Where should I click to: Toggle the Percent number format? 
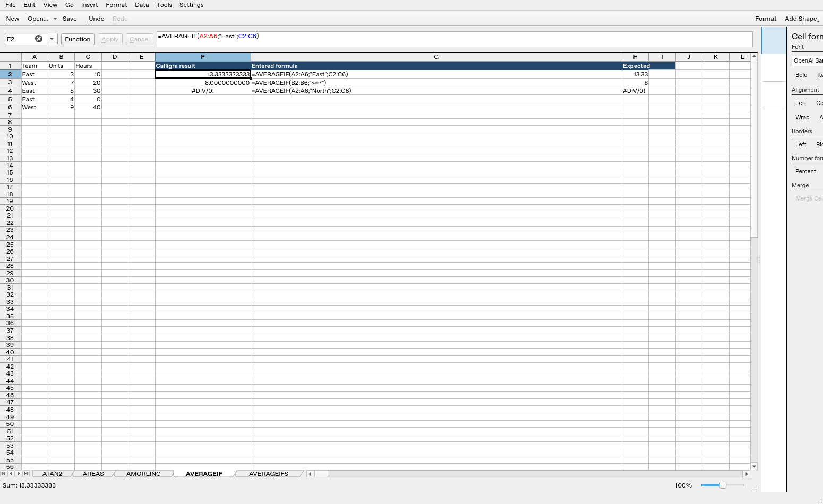[805, 171]
